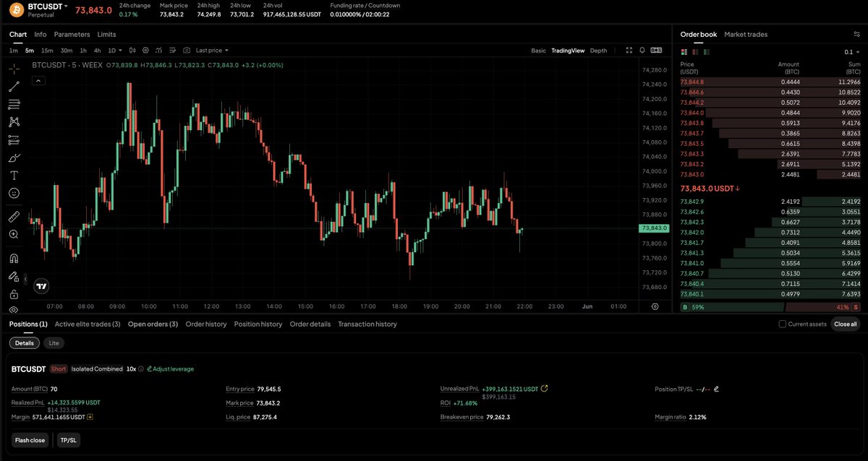Add margin with plus icon
The image size is (868, 461).
click(90, 417)
